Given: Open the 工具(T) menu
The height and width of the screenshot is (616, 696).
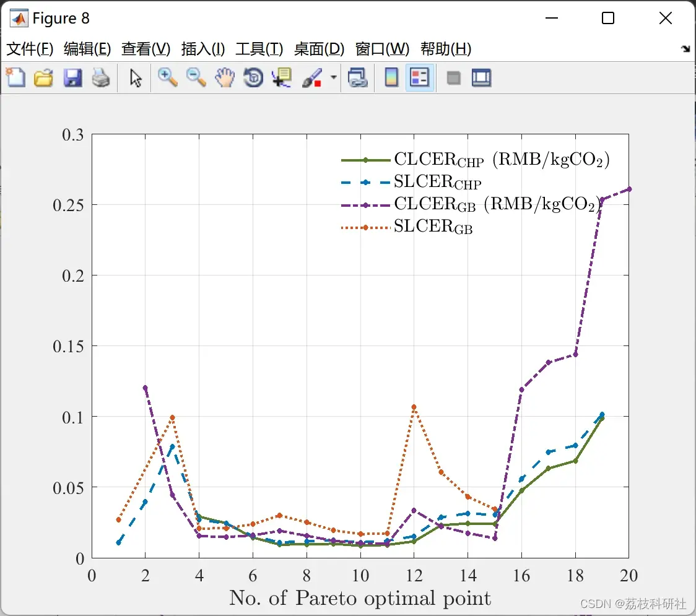Looking at the screenshot, I should tap(259, 48).
